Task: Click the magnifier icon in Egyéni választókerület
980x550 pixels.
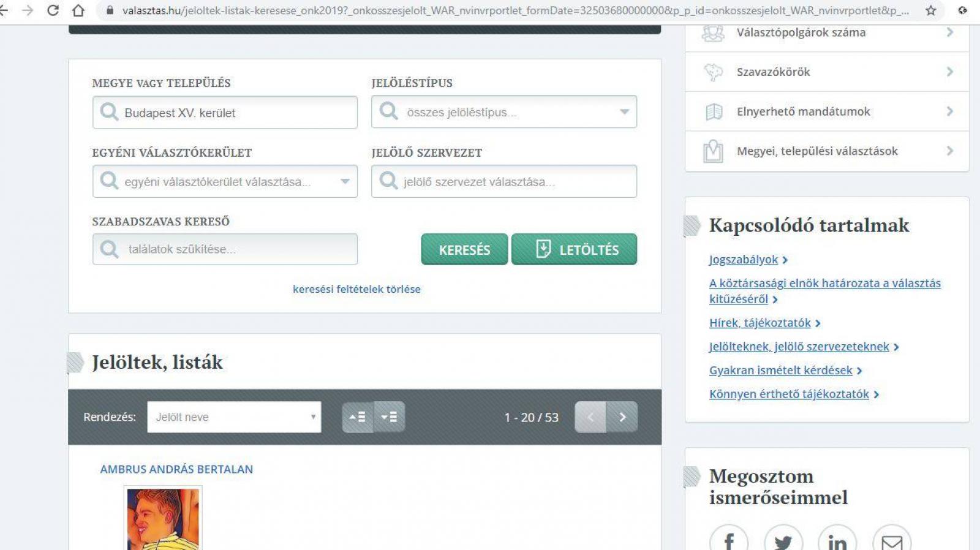Action: coord(109,181)
